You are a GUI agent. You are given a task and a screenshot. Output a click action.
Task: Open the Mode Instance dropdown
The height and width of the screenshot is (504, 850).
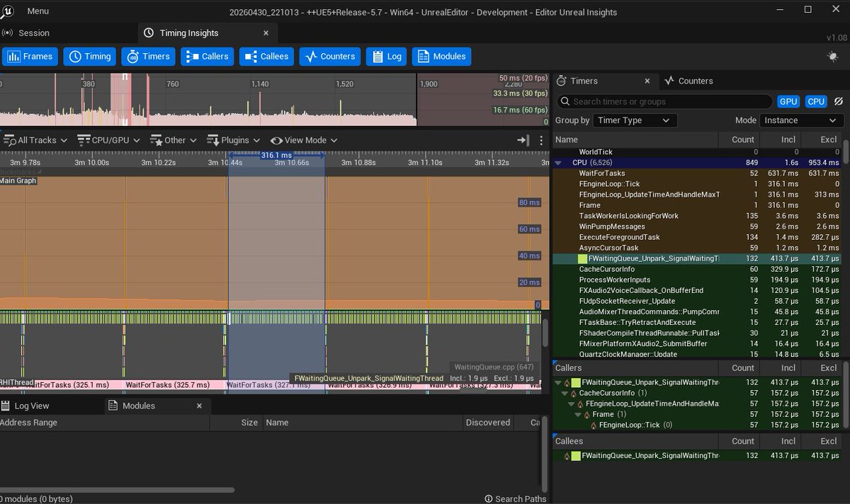click(x=802, y=120)
